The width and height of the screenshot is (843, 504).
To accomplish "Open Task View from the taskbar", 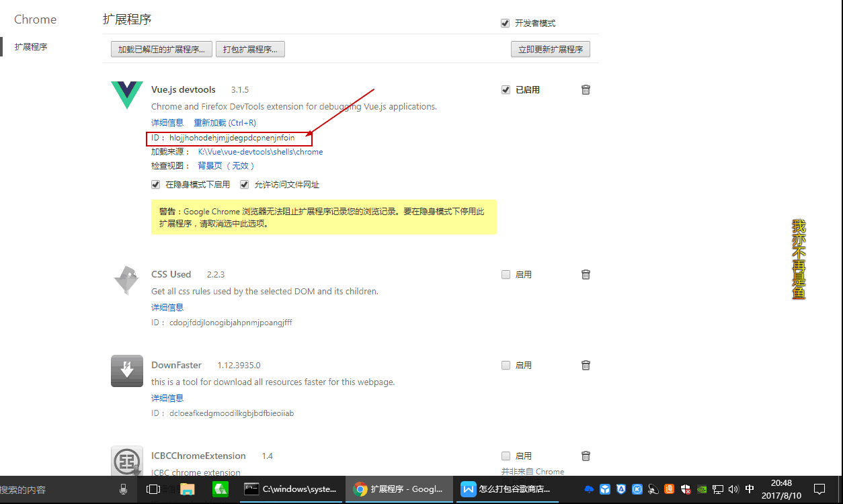I will pos(153,489).
